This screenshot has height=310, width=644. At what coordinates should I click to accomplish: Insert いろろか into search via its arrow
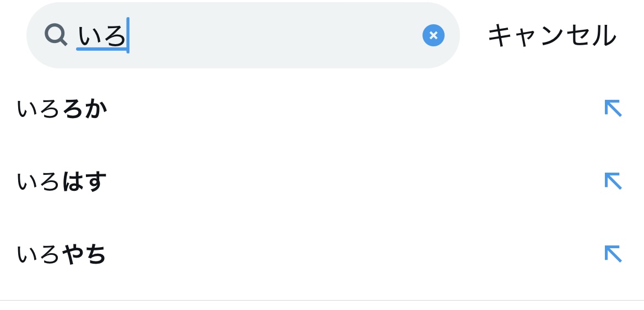coord(613,108)
